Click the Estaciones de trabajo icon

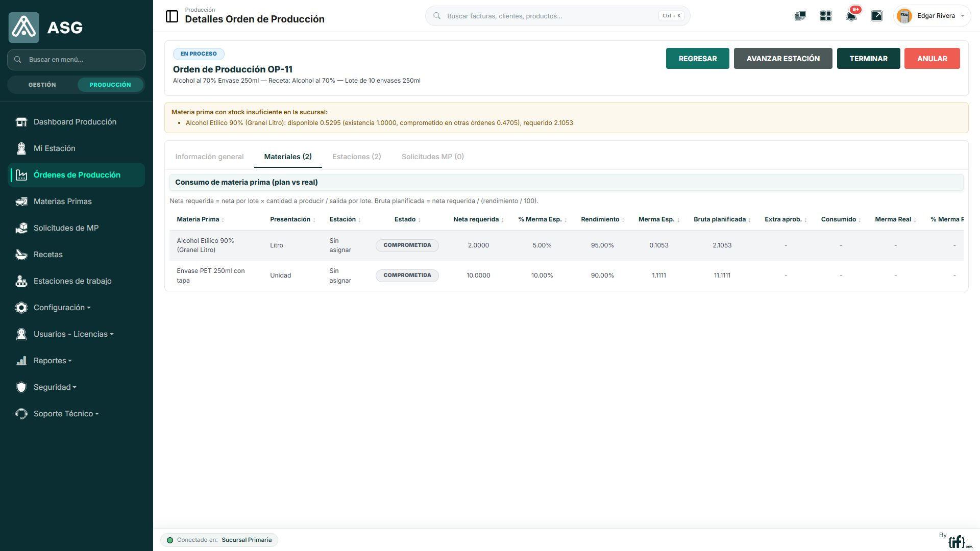(x=21, y=281)
